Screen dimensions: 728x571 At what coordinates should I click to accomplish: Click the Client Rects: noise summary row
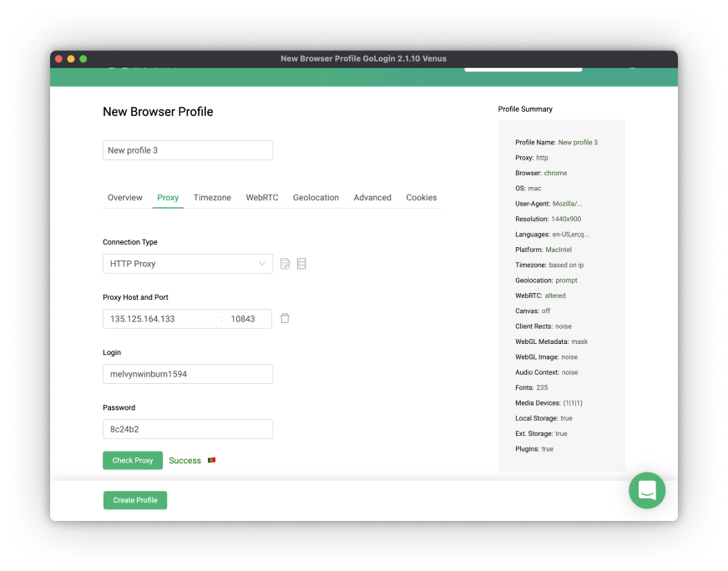click(x=543, y=326)
